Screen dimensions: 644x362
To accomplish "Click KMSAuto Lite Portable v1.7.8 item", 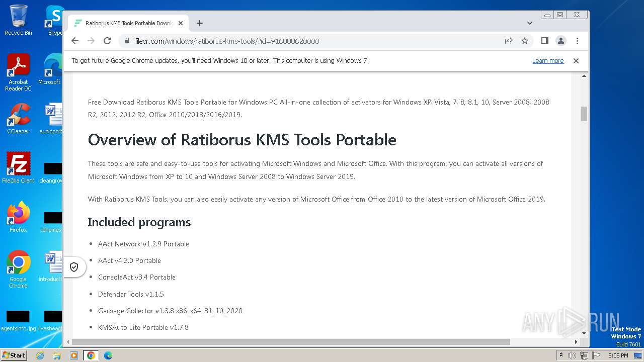I will [x=143, y=327].
